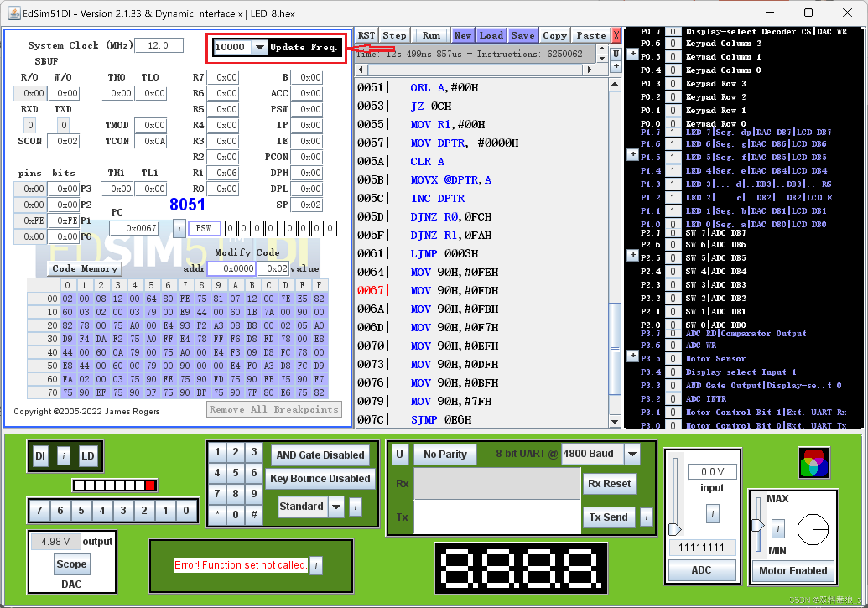Click the No Parity button

coord(445,454)
